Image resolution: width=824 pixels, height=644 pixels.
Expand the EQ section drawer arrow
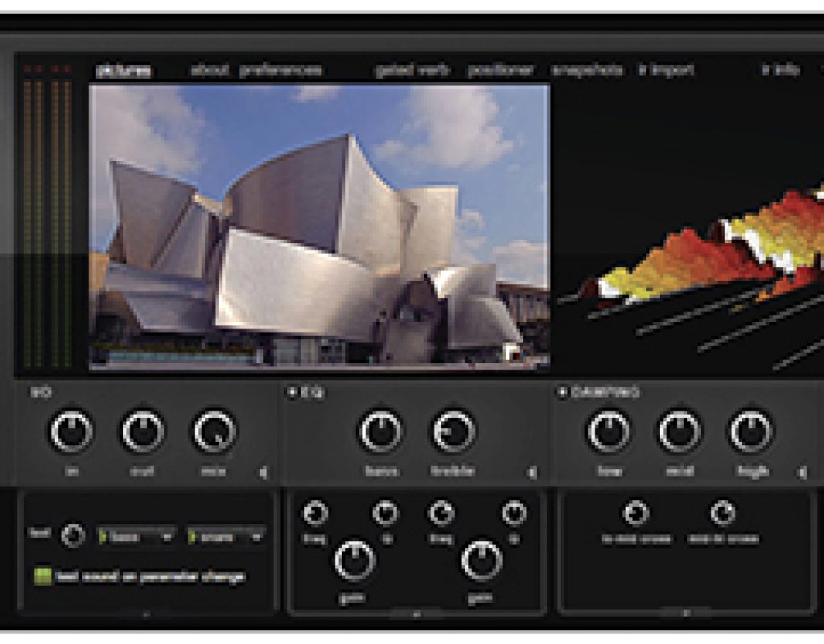(533, 473)
